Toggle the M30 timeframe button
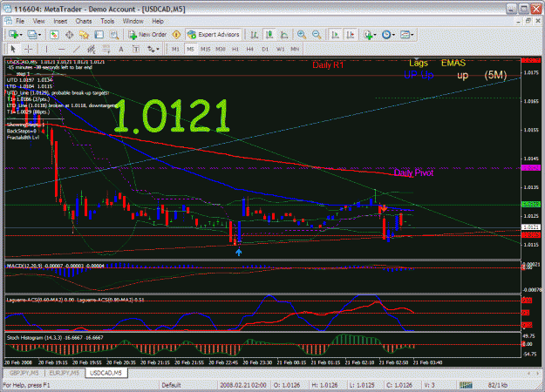This screenshot has width=545, height=392. (x=221, y=50)
